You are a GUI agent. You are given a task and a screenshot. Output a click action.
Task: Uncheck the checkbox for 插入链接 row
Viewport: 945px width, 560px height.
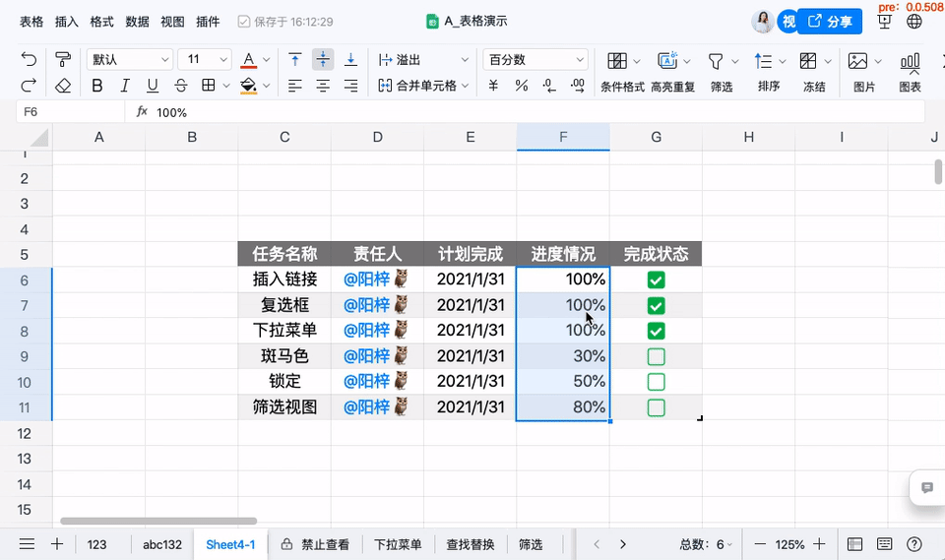click(x=657, y=280)
